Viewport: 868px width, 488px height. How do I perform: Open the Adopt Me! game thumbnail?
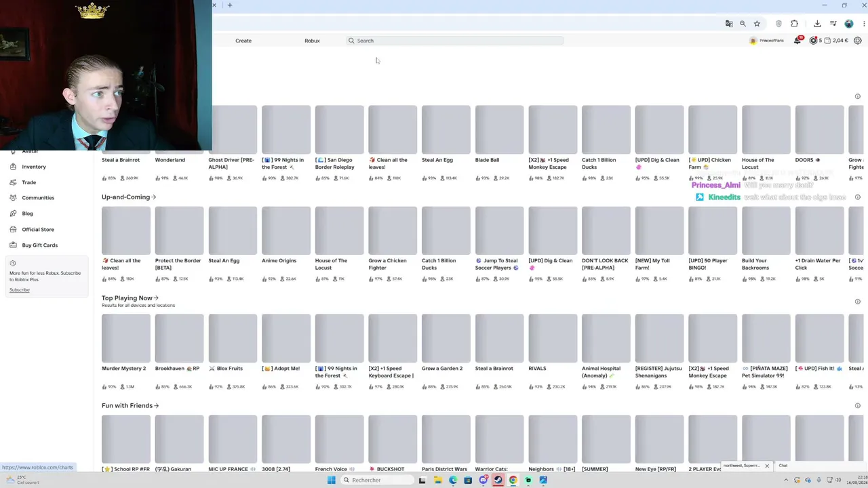point(286,338)
